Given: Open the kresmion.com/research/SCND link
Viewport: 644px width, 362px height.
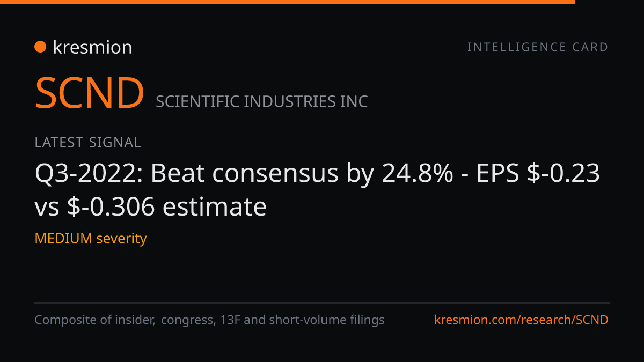Looking at the screenshot, I should [522, 320].
